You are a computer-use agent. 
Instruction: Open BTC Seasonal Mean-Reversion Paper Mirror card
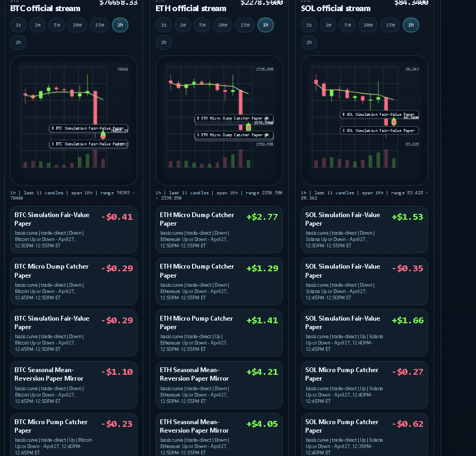(74, 385)
